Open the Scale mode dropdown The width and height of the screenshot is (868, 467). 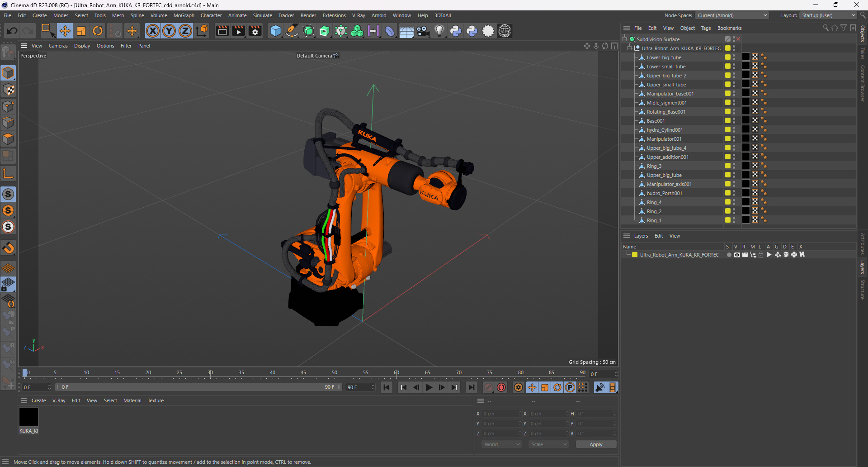pos(548,444)
